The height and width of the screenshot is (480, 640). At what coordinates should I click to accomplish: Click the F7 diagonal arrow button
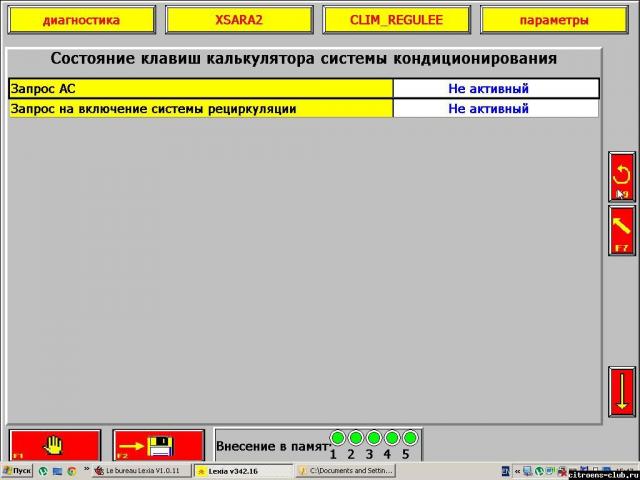(x=622, y=231)
